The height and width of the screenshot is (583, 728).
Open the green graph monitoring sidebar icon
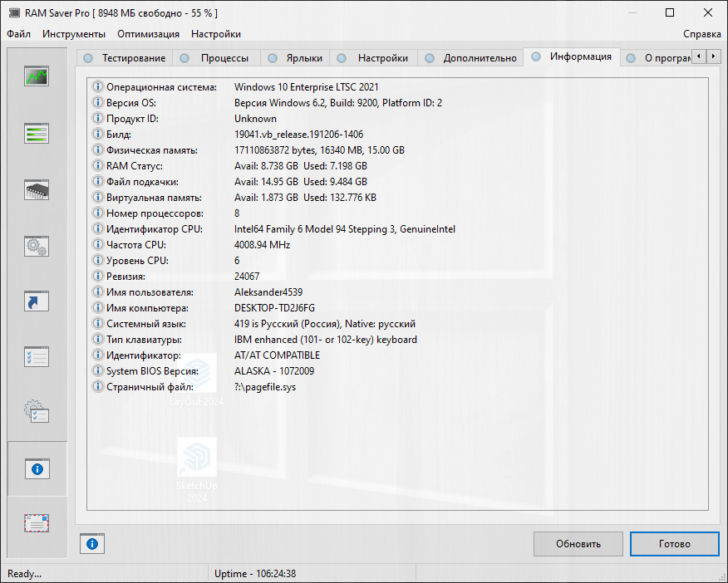(x=37, y=77)
